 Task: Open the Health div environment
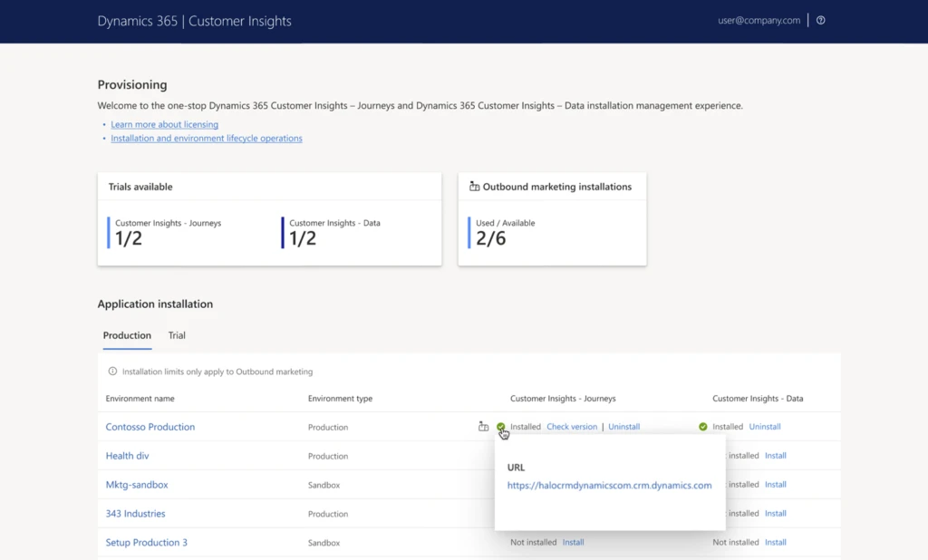(x=127, y=456)
